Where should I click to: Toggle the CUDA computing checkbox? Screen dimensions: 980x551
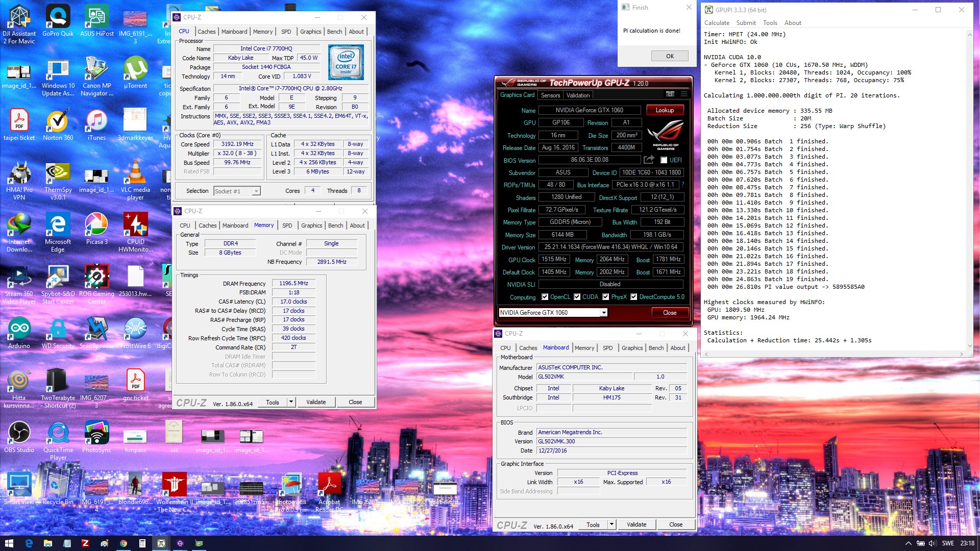(577, 297)
